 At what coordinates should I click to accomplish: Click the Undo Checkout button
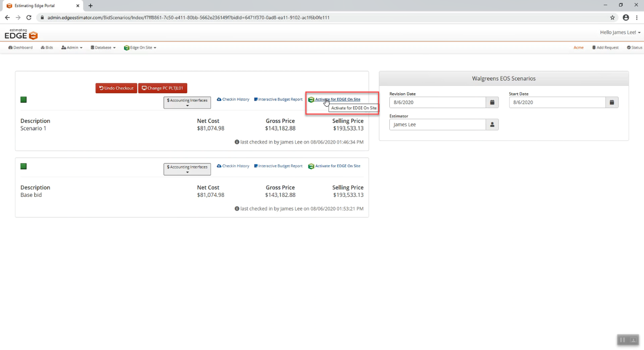pyautogui.click(x=116, y=88)
